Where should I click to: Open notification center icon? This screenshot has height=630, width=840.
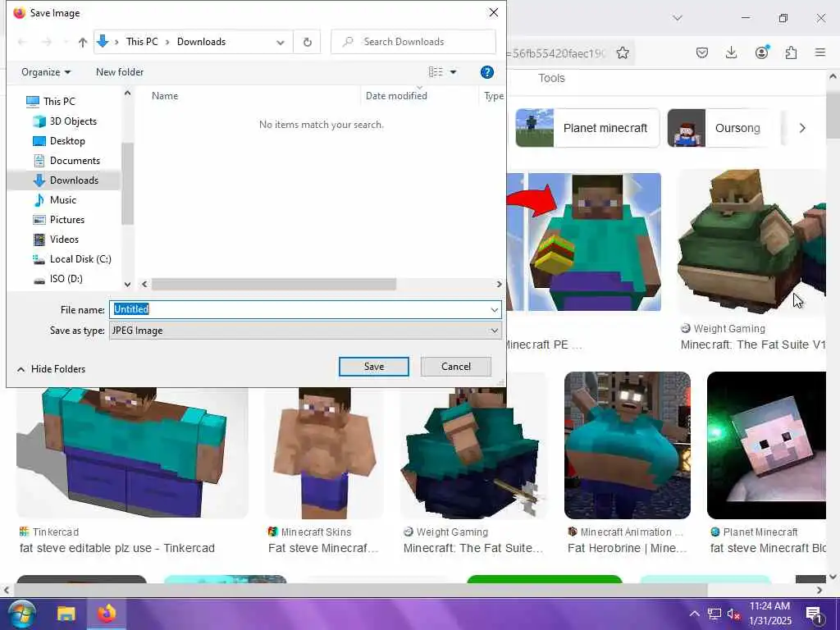click(x=814, y=614)
